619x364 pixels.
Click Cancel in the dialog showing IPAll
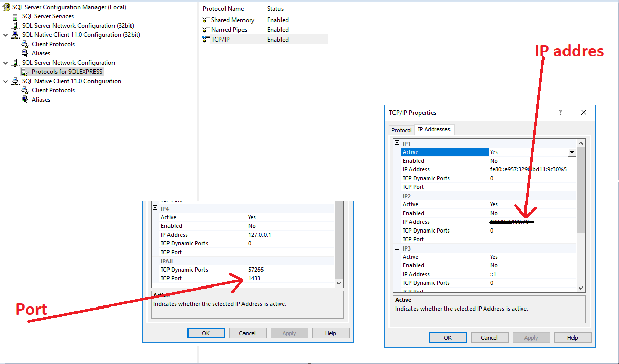pos(248,333)
